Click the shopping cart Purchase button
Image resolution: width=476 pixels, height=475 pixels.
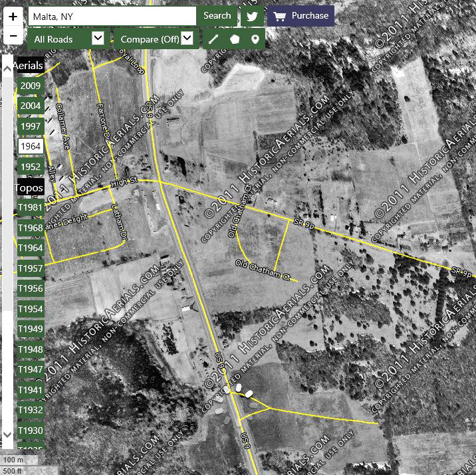(x=301, y=16)
